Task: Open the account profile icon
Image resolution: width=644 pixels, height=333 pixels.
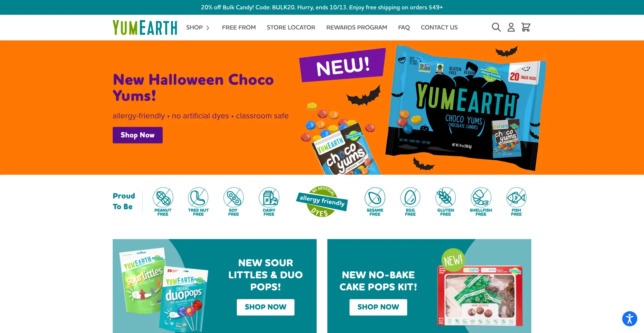Action: point(511,27)
